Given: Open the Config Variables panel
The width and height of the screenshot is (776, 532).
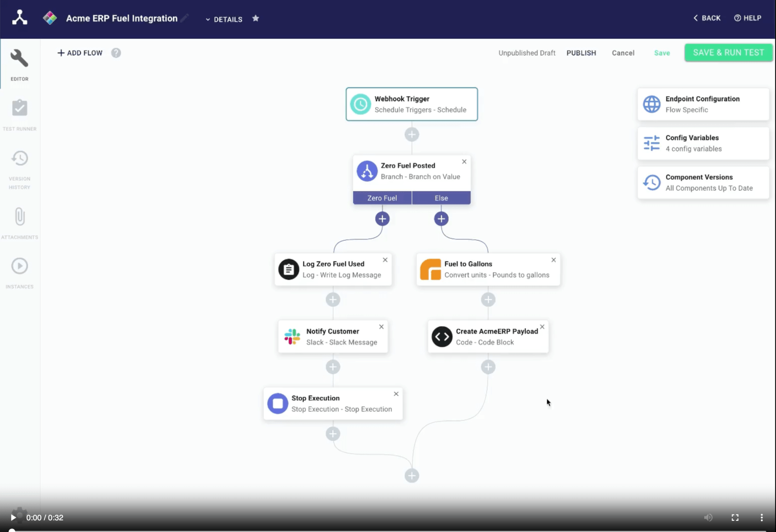Looking at the screenshot, I should pyautogui.click(x=702, y=143).
